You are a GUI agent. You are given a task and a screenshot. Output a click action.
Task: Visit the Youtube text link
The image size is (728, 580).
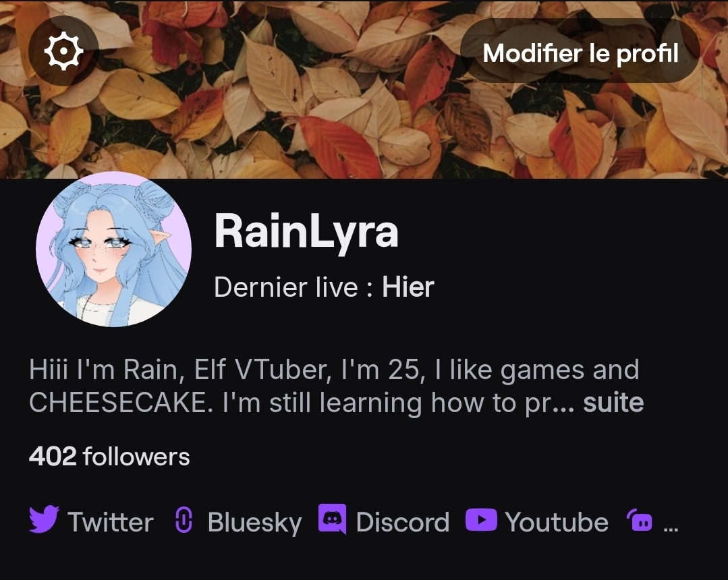point(557,522)
